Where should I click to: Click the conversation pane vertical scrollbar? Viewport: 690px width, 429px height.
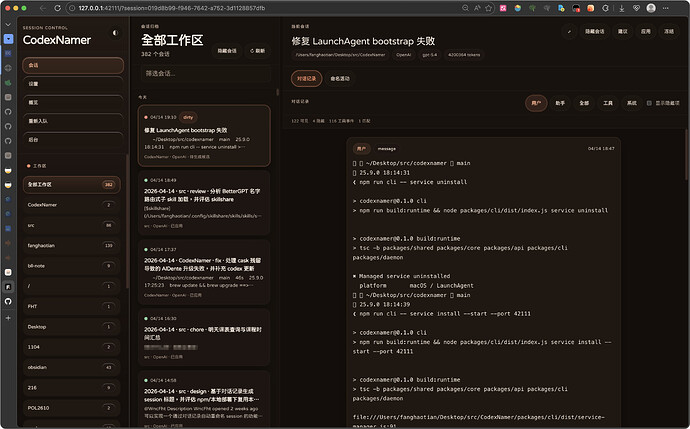click(x=686, y=154)
